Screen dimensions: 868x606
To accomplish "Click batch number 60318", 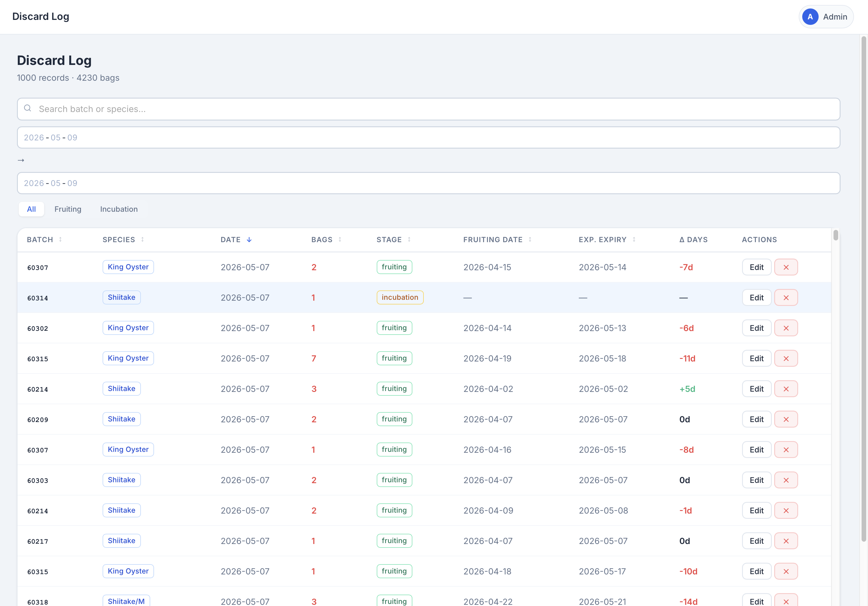I will tap(37, 602).
